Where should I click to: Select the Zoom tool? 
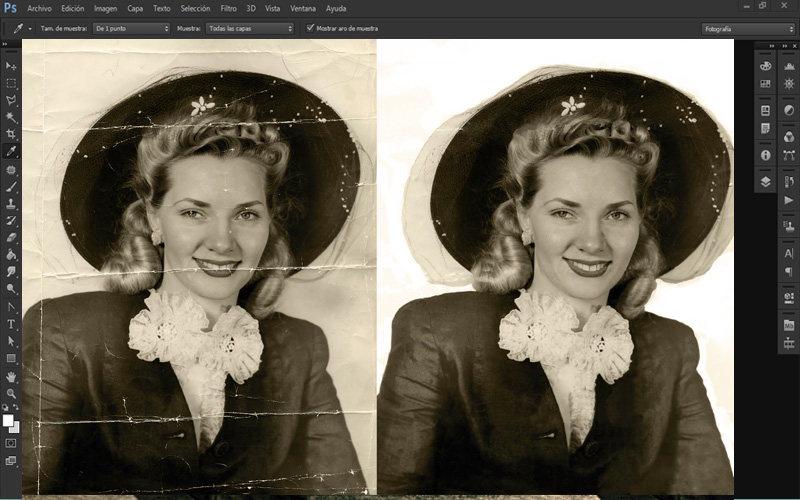click(x=12, y=393)
